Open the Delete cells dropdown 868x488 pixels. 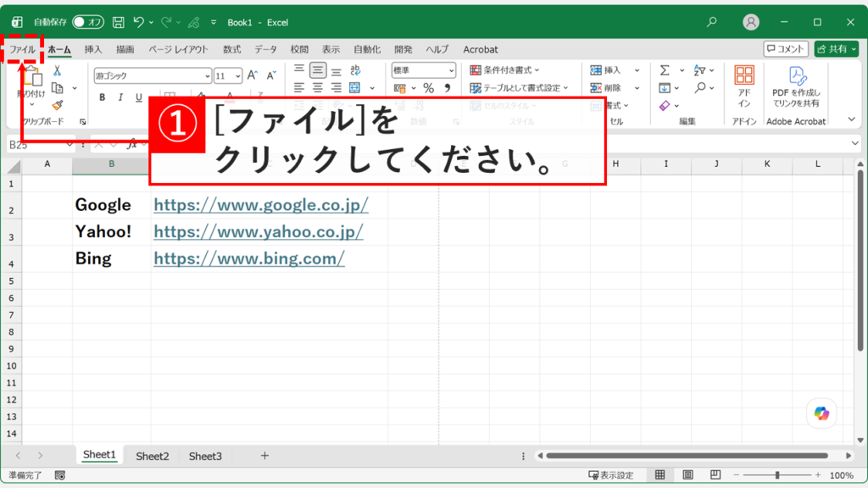637,87
